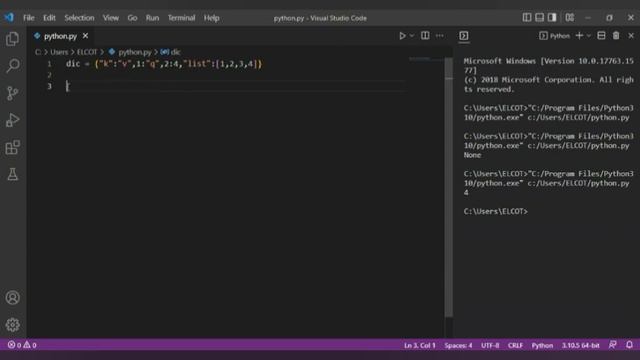Open the Terminal menu

[x=181, y=18]
